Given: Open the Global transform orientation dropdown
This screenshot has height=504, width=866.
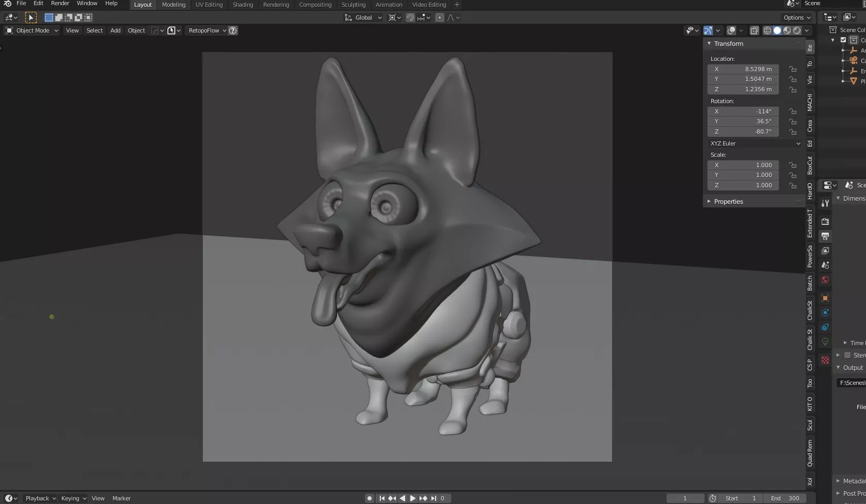Looking at the screenshot, I should [364, 18].
